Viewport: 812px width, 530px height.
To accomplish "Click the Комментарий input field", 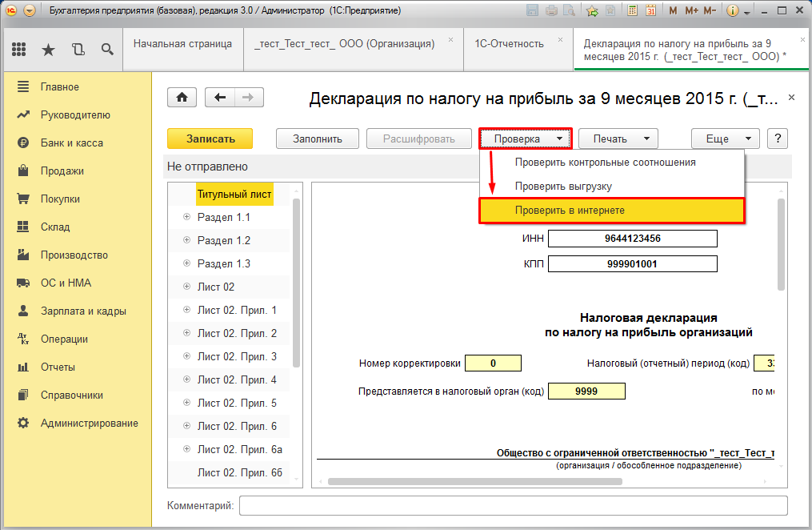I will click(x=513, y=506).
